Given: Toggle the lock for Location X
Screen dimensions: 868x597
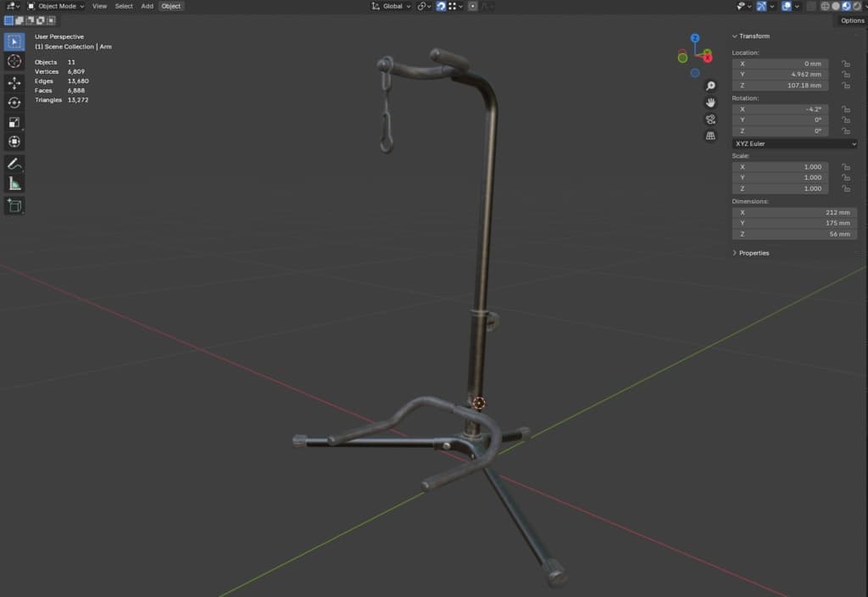Looking at the screenshot, I should pyautogui.click(x=845, y=64).
